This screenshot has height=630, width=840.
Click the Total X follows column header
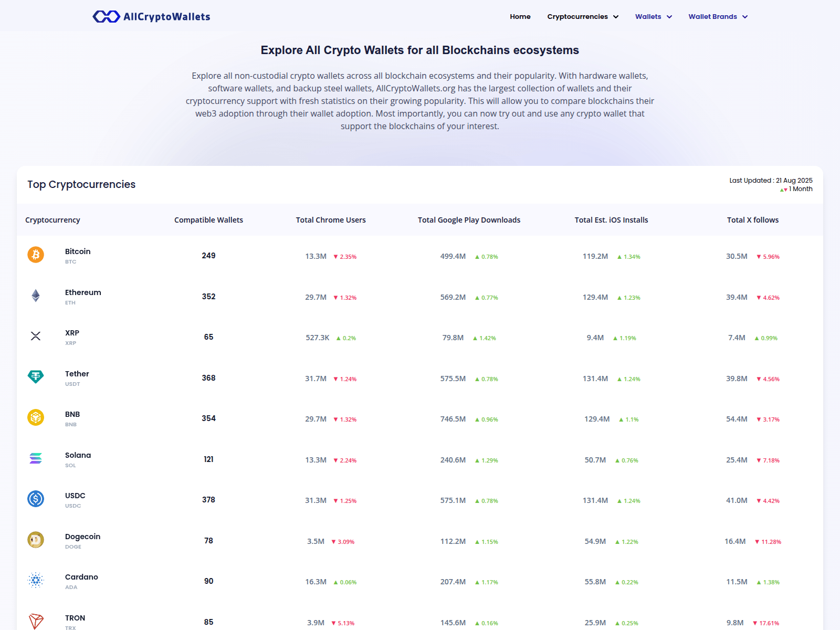[752, 220]
